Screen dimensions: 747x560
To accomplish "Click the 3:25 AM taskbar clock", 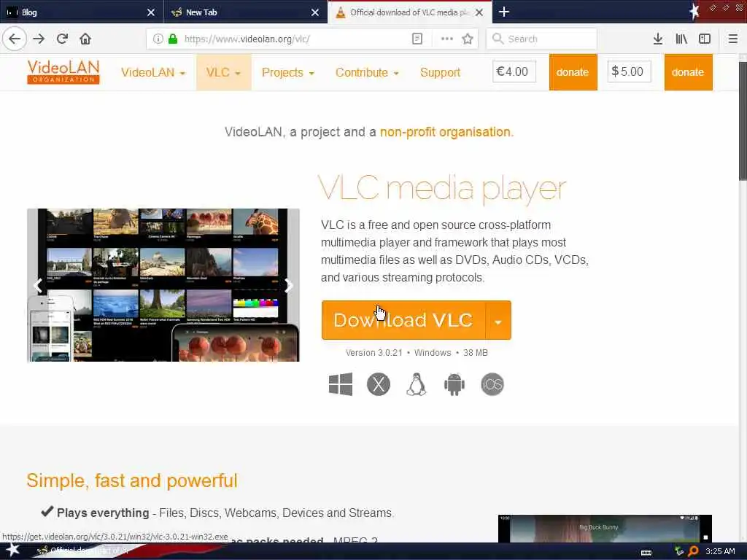I will [x=720, y=551].
